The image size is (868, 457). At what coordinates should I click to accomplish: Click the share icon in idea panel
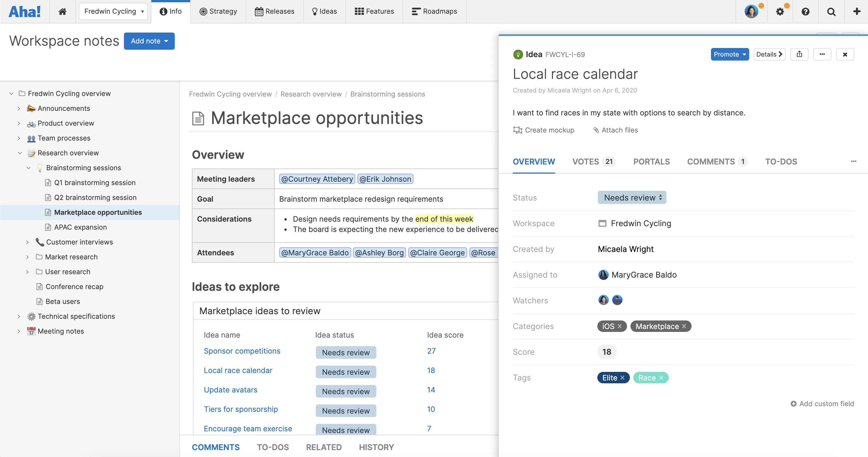tap(799, 54)
